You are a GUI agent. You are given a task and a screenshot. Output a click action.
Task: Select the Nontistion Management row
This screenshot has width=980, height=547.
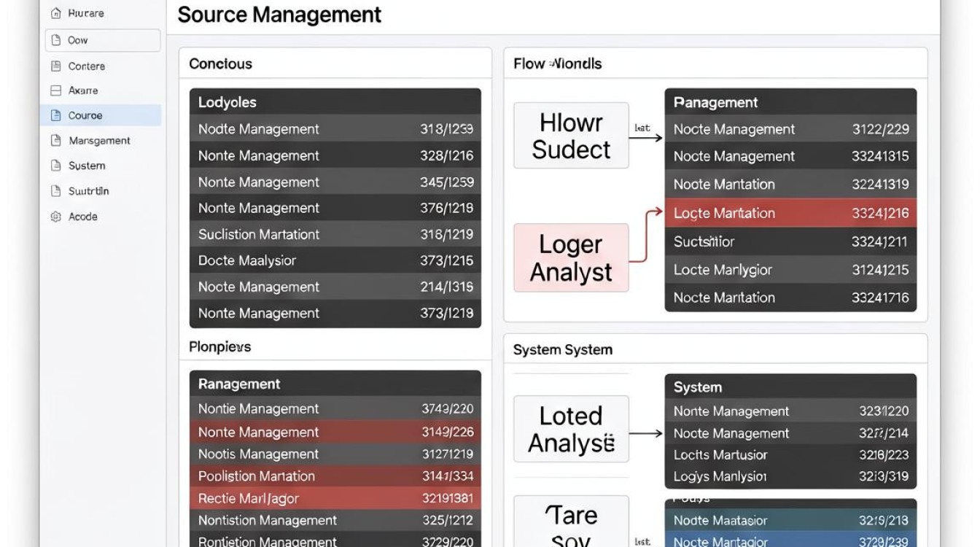click(335, 520)
